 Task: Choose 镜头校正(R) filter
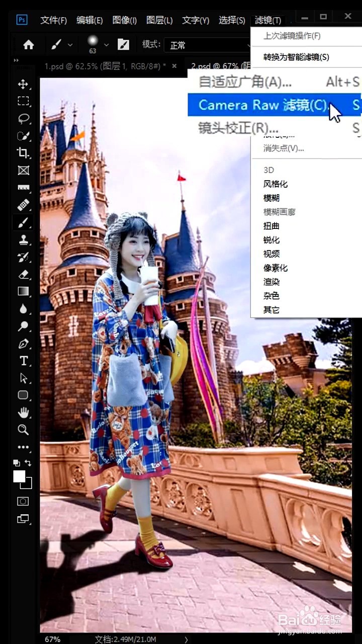274,128
